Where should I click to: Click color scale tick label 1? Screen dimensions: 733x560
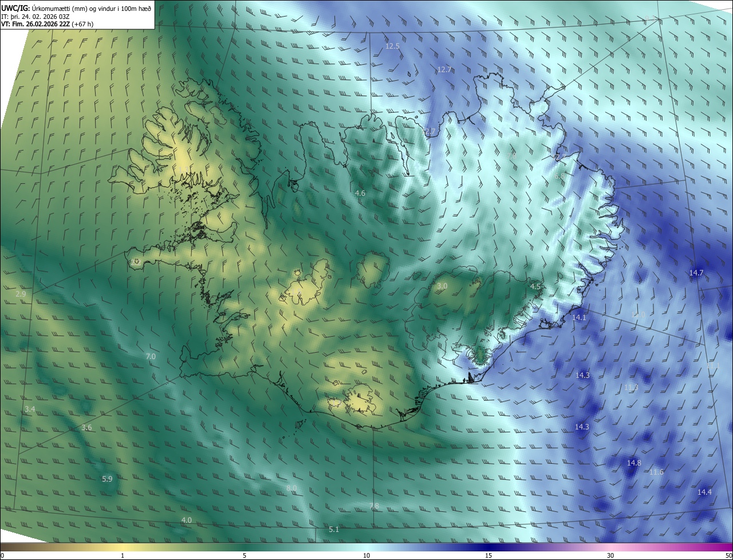click(123, 555)
